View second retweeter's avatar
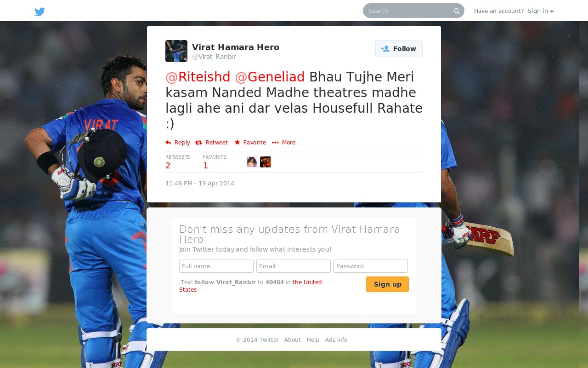588x368 pixels. 266,162
